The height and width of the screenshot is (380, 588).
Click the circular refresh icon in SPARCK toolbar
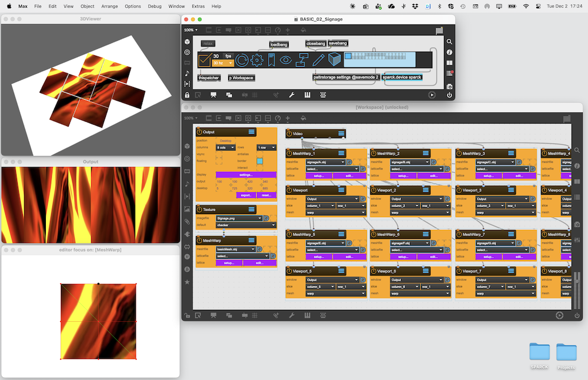pos(241,59)
